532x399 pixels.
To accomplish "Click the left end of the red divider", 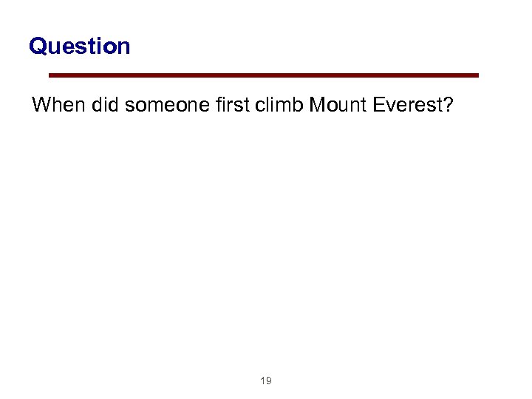I will tap(52, 75).
